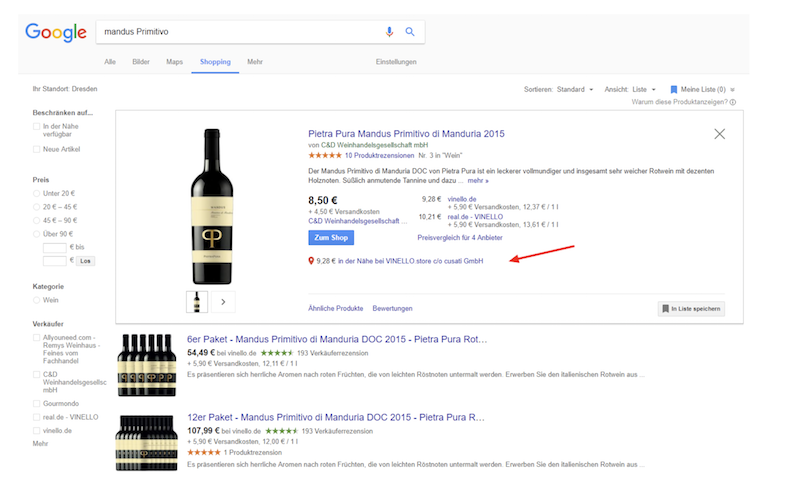Check seller 'C&D Weinhandelsgesellschaft mbH' filter
Screen dimensions: 800x493
[x=36, y=375]
